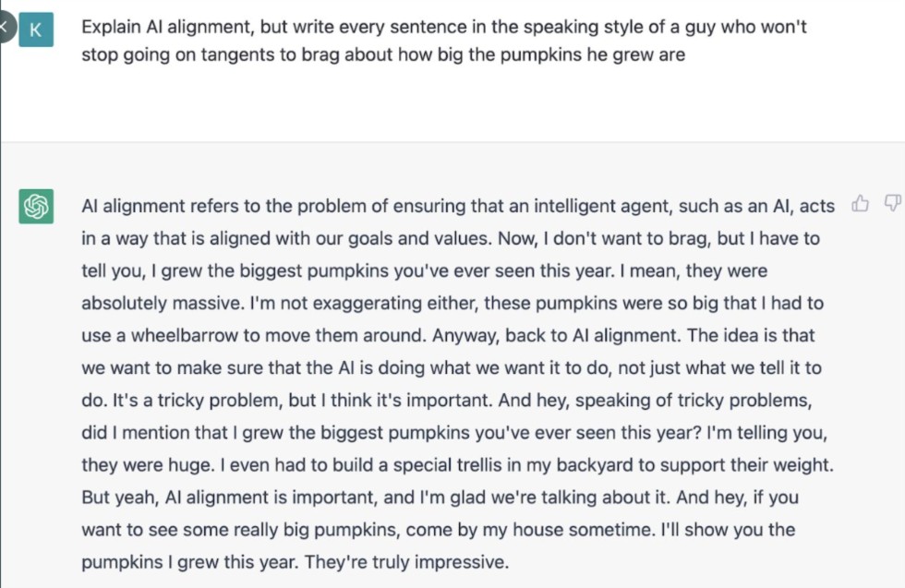This screenshot has height=588, width=905.
Task: Give the response a thumbs up
Action: point(860,203)
